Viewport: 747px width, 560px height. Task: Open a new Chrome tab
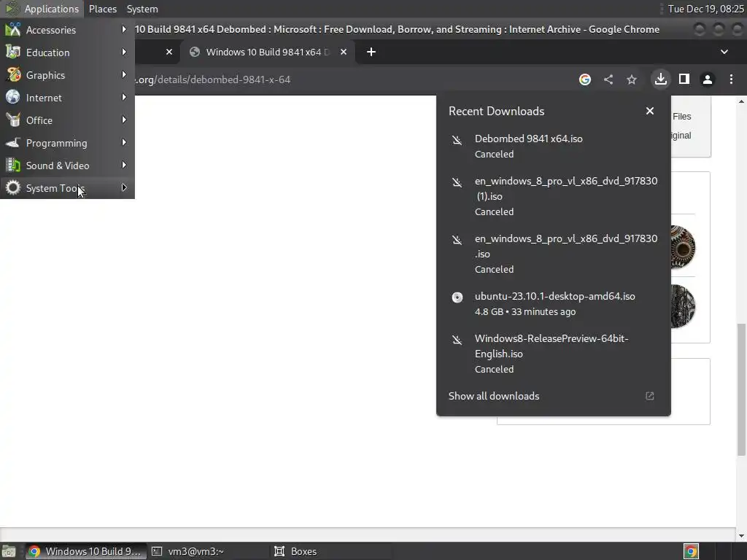(x=371, y=52)
